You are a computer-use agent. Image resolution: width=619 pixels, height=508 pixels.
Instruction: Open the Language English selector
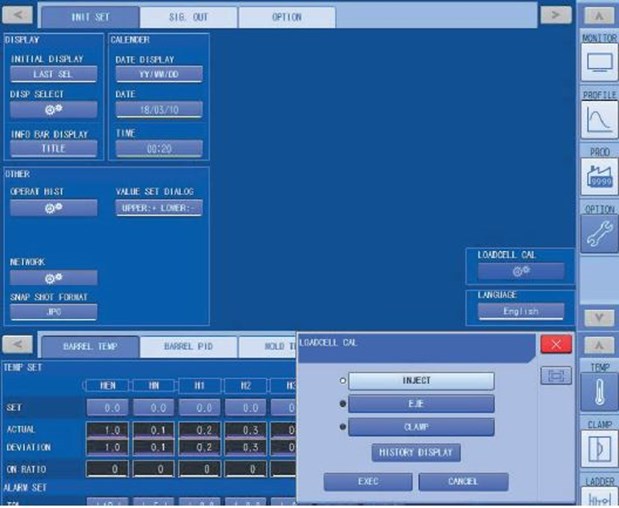click(521, 311)
